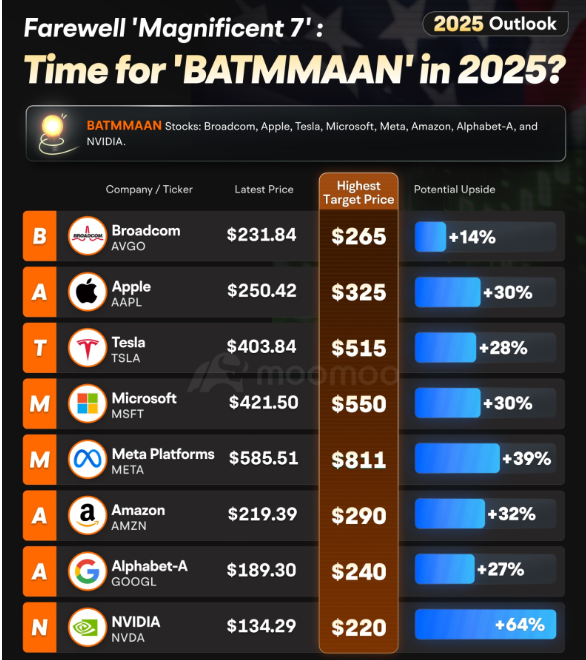The image size is (586, 660).
Task: Open the Meta Platforms infinity logo
Action: 87,459
